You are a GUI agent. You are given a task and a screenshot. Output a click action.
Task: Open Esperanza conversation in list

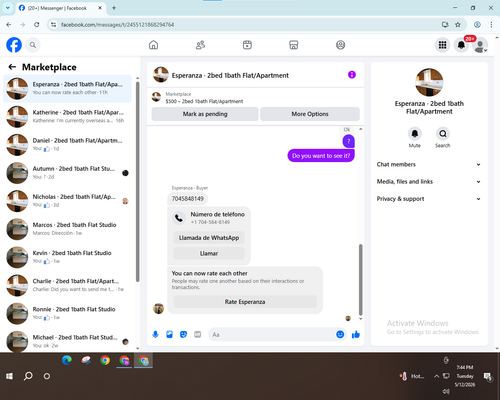click(x=67, y=88)
